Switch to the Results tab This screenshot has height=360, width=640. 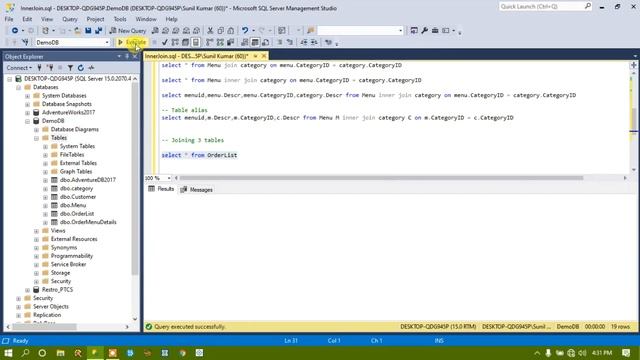(161, 189)
